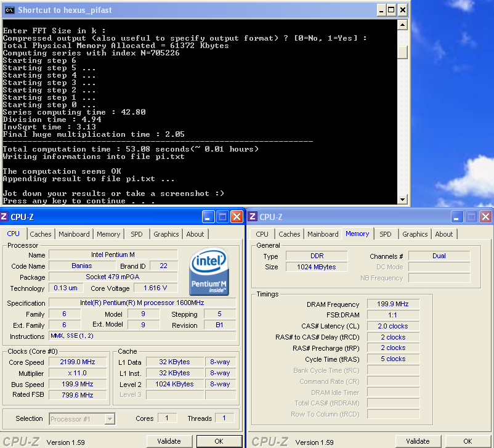Click Validate in left CPU-Z window

(x=169, y=441)
